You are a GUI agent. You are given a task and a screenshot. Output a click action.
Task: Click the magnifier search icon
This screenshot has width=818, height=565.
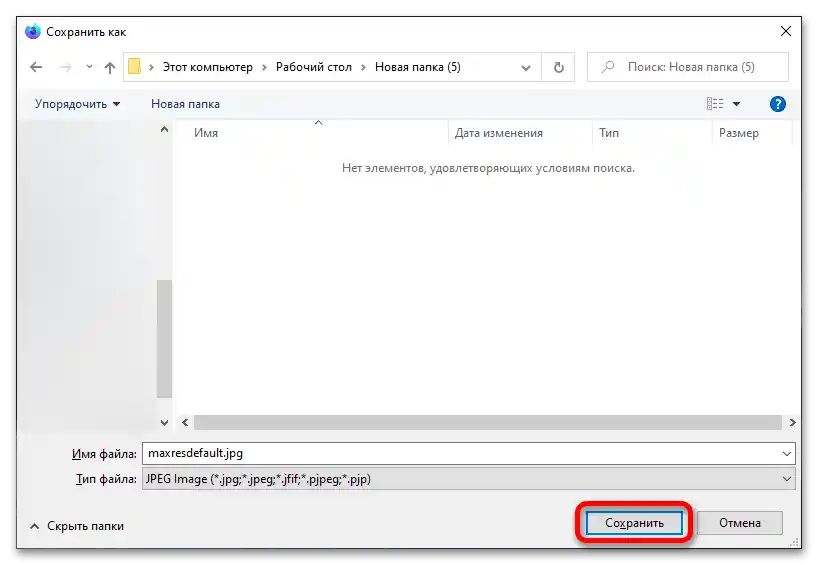click(x=607, y=67)
